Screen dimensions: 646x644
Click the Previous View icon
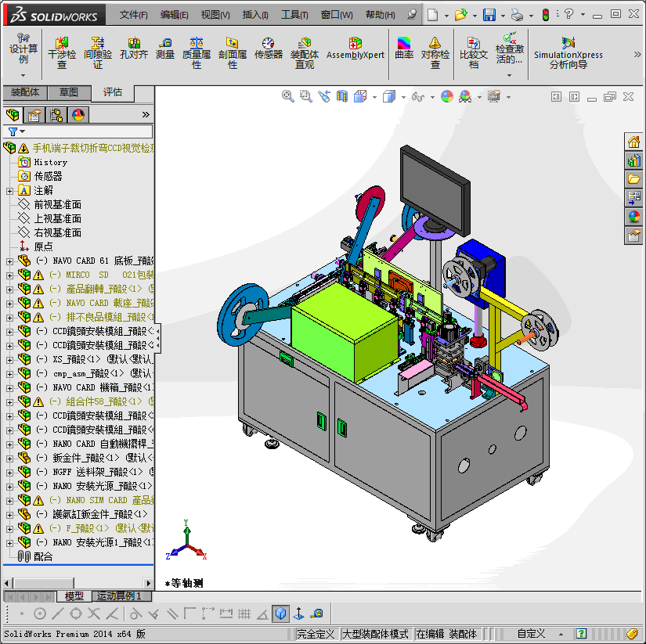pyautogui.click(x=324, y=96)
